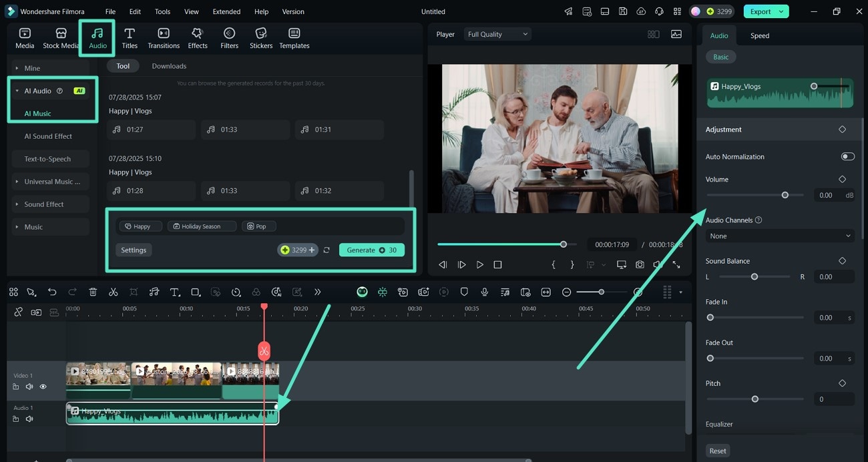The width and height of the screenshot is (868, 462).
Task: Open the File menu
Action: pyautogui.click(x=110, y=11)
